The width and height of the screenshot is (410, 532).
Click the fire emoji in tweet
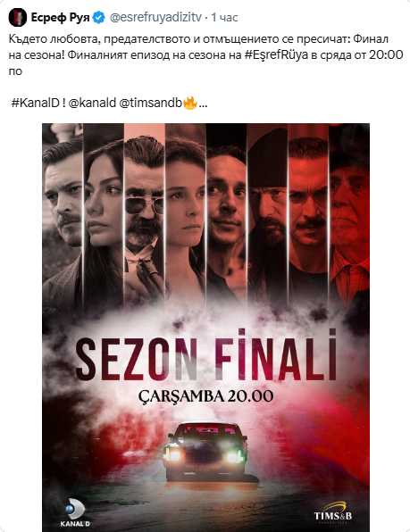(x=190, y=103)
